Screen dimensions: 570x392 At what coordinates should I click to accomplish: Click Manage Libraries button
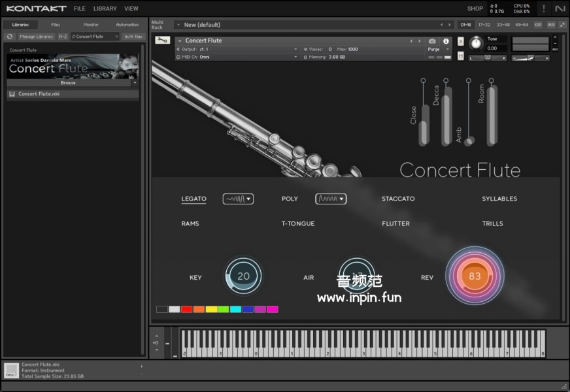(37, 37)
